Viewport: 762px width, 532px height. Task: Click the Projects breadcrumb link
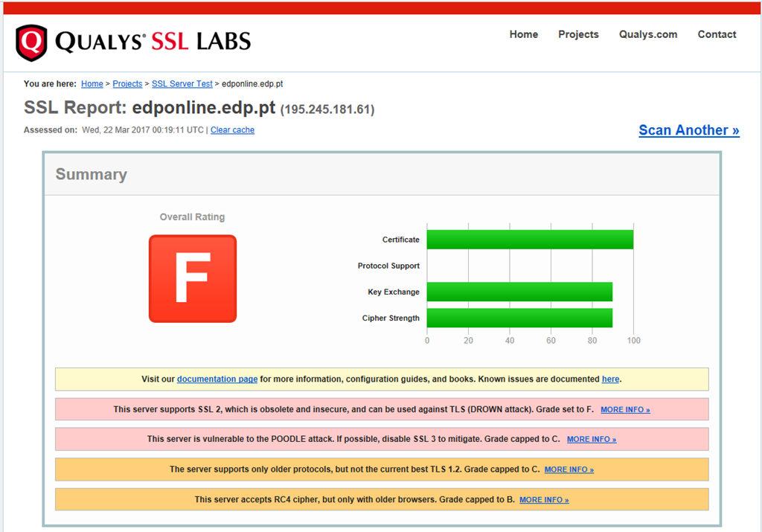click(127, 84)
